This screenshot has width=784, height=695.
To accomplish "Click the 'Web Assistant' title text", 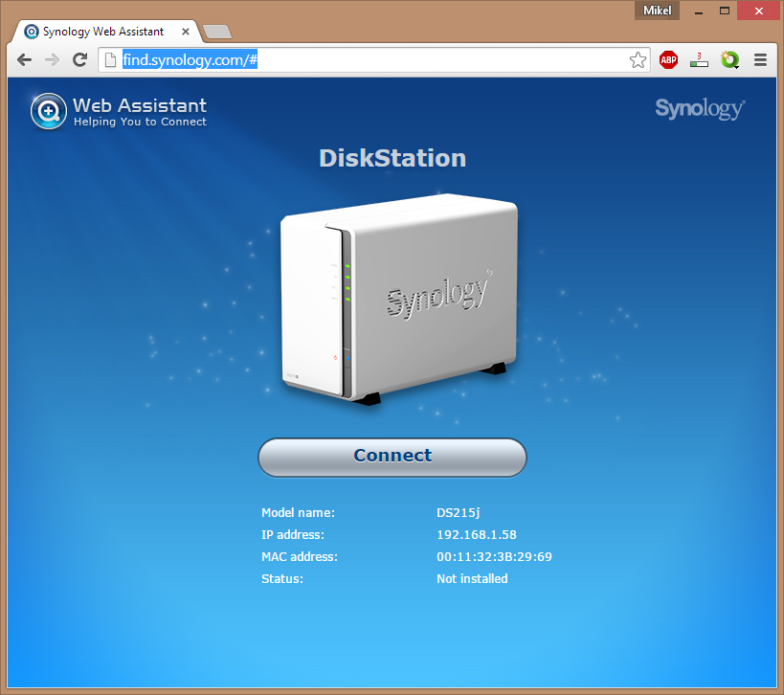I will click(x=140, y=105).
